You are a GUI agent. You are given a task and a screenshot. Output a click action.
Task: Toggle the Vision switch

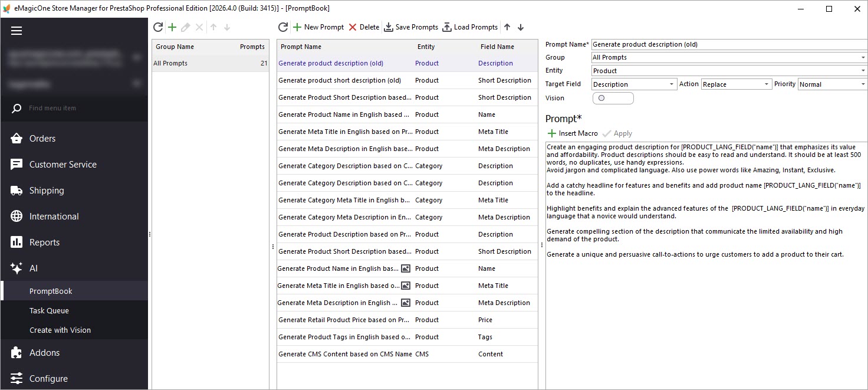coord(613,98)
